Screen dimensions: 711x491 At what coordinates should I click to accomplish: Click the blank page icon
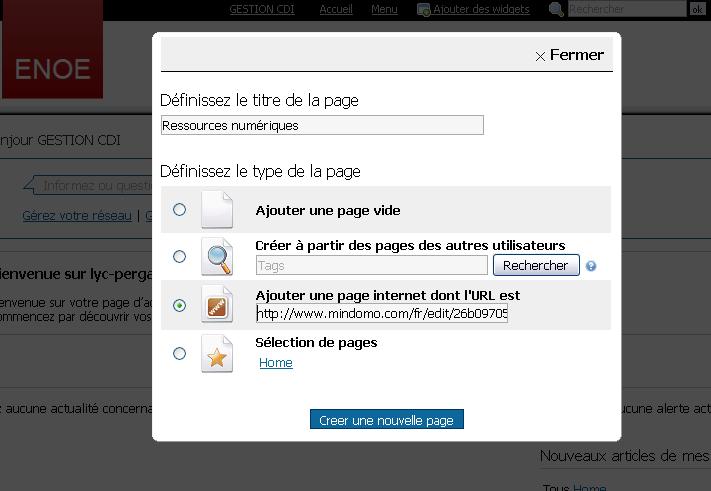tap(216, 210)
